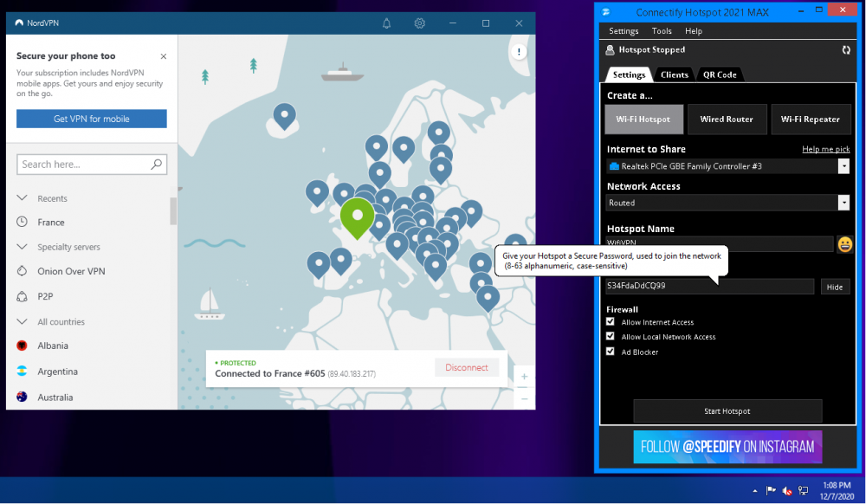Switch to the Clients tab
The image size is (866, 504).
point(675,74)
